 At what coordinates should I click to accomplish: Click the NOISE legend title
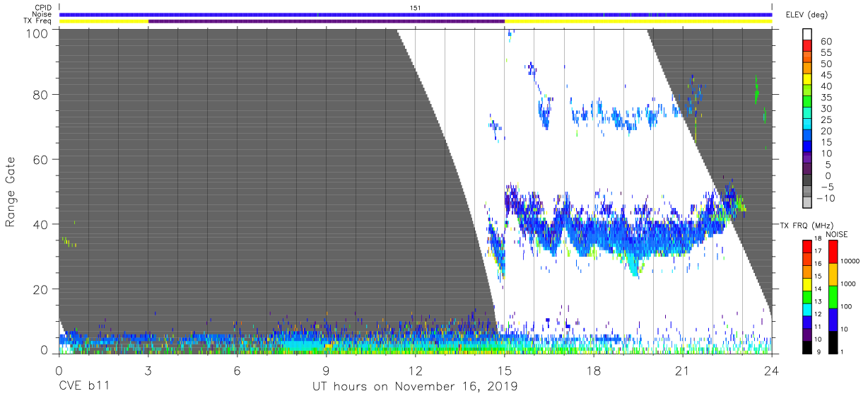(837, 234)
